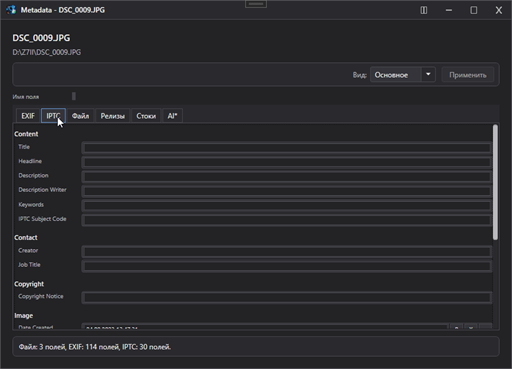This screenshot has width=512, height=369.
Task: Click the path text D:\Z7II\DSC_0009.JPG
Action: 47,52
